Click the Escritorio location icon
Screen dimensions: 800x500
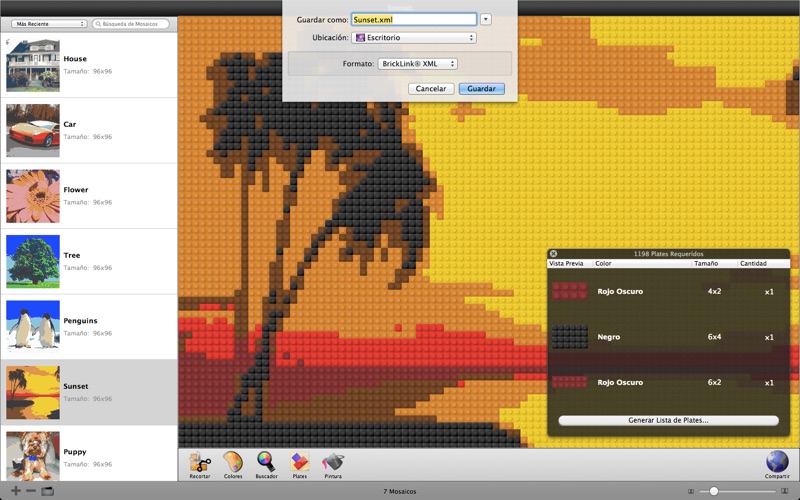(x=360, y=38)
